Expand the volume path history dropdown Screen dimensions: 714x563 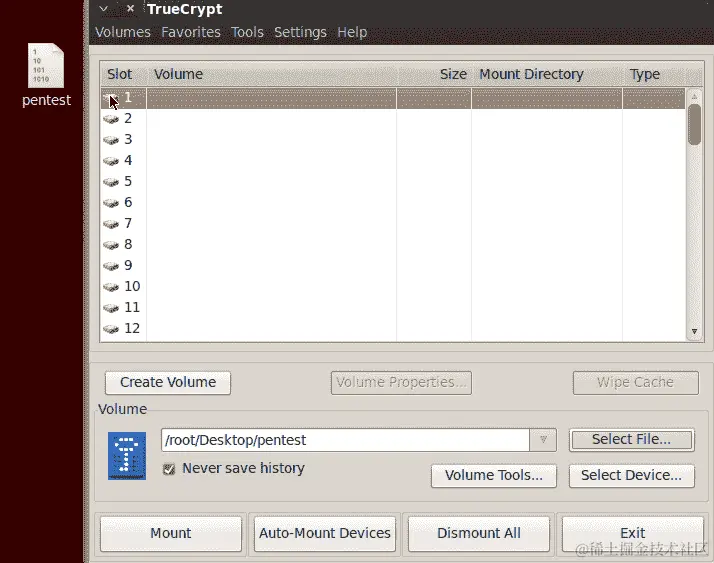tap(543, 440)
